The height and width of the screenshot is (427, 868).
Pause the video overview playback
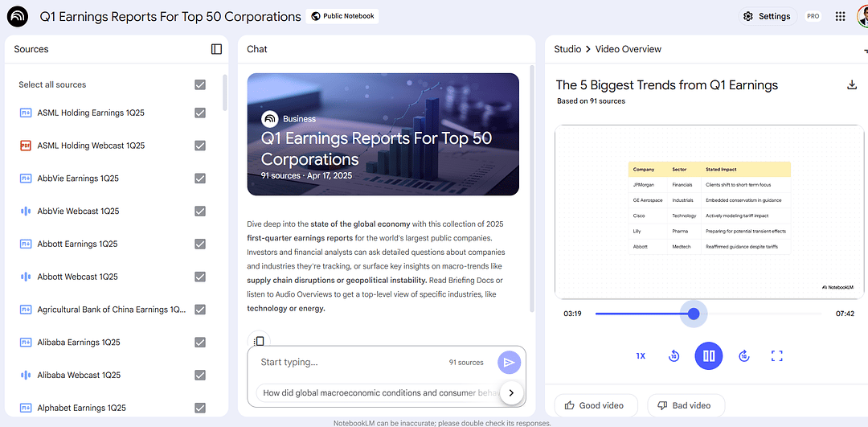pos(708,355)
